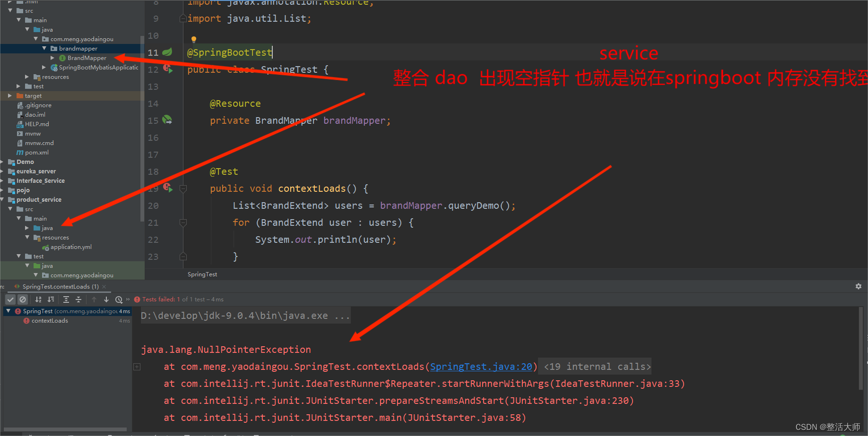Collapse SpringTest node in test results

click(9, 311)
